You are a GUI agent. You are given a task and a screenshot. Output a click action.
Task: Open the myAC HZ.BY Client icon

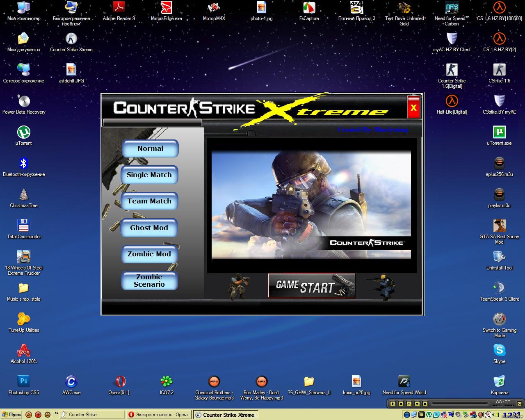(452, 42)
